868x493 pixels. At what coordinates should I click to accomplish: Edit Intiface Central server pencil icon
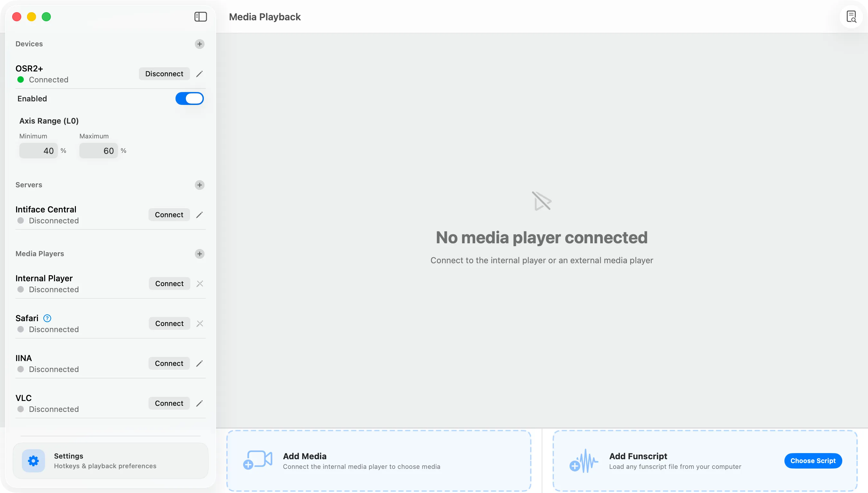pos(200,215)
